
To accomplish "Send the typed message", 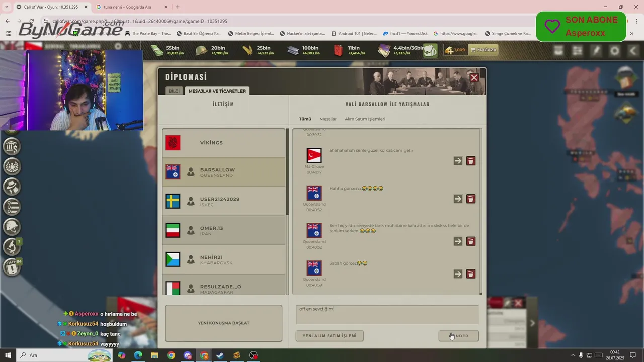I will click(x=458, y=336).
